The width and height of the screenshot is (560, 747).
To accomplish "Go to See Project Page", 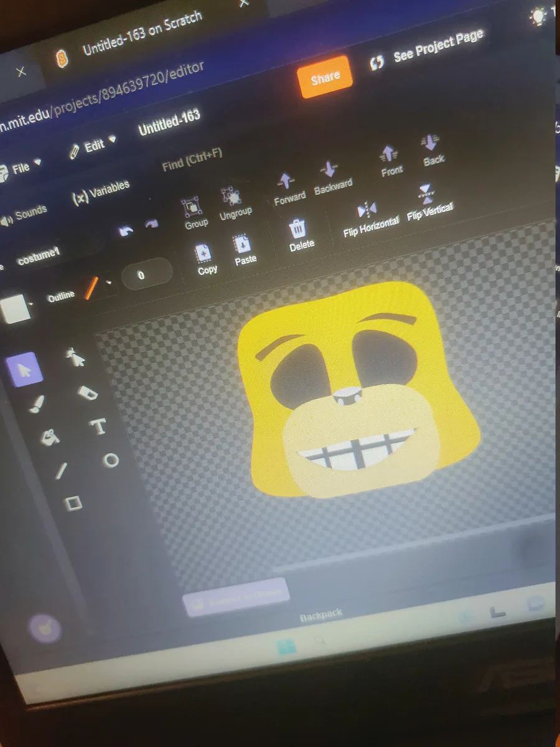I will [x=427, y=50].
